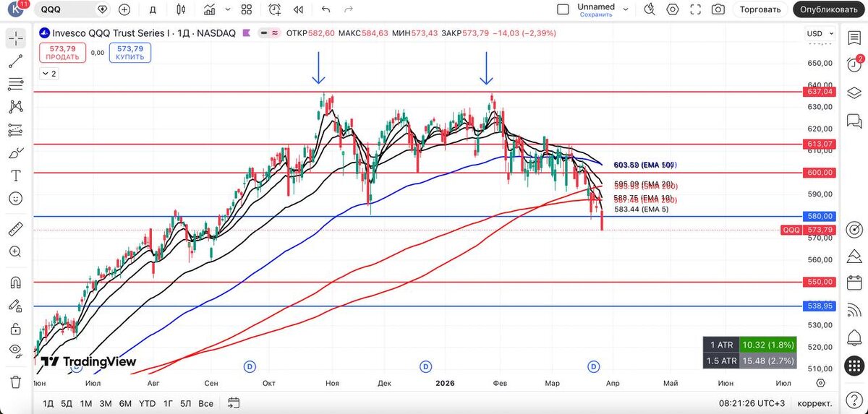
Task: Delete drawings with the trash icon
Action: (x=16, y=381)
